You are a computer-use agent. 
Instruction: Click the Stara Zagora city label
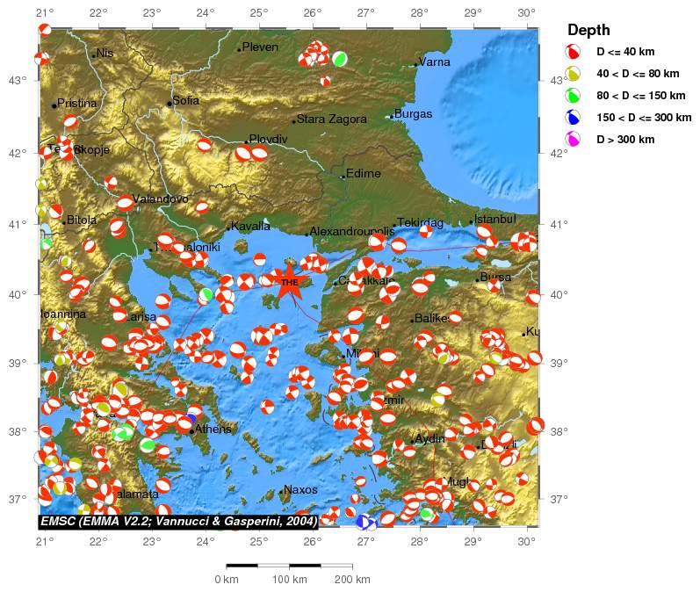click(x=331, y=119)
